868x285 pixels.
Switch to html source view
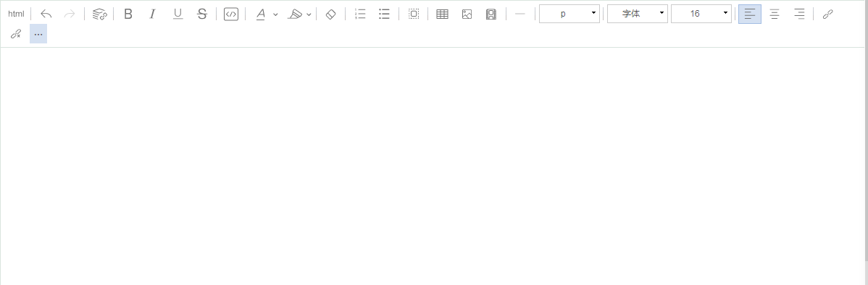pyautogui.click(x=16, y=14)
